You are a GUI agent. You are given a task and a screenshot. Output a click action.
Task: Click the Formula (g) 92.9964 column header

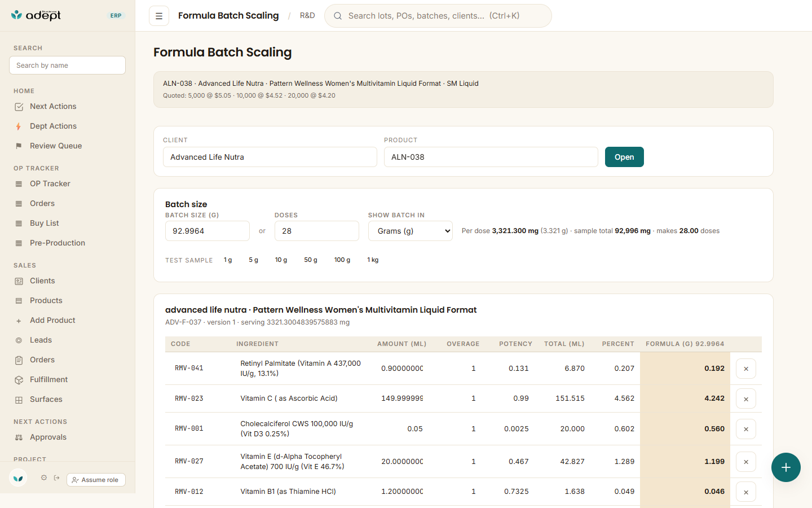(x=685, y=344)
